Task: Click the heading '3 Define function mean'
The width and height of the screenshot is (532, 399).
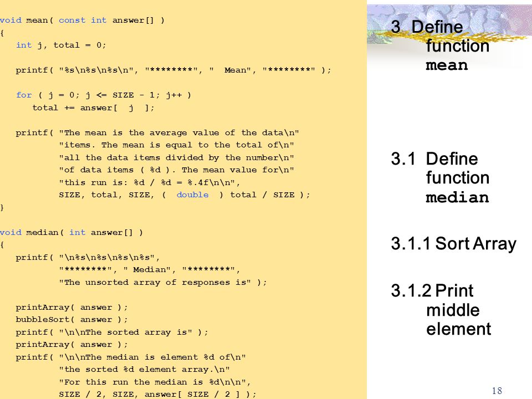Action: (x=440, y=46)
